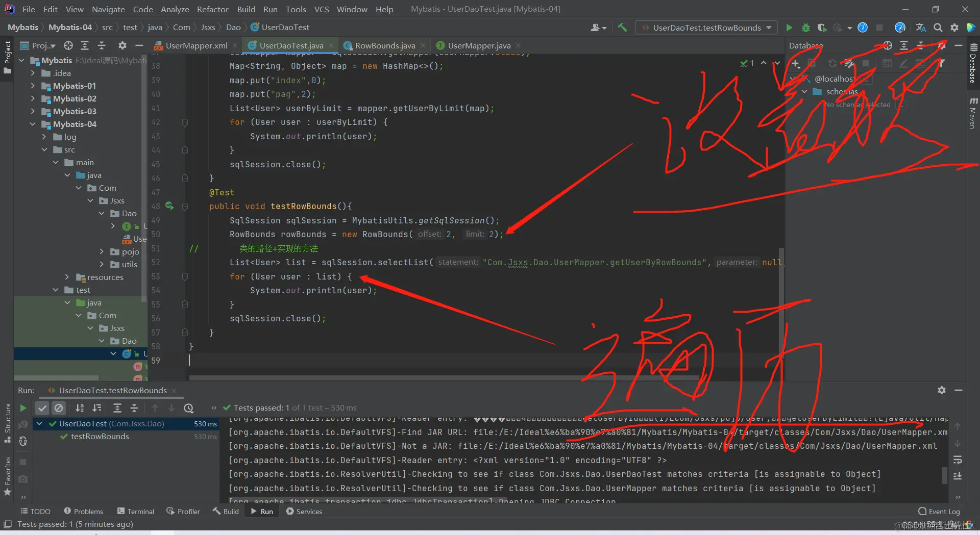Open the Navigate menu
The height and width of the screenshot is (535, 980).
pos(108,9)
